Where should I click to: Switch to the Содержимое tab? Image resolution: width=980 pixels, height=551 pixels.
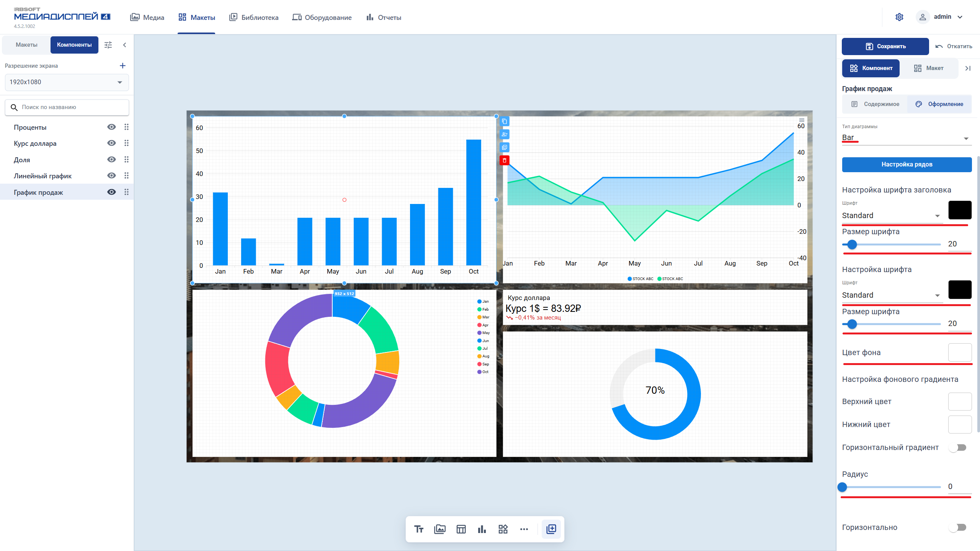point(875,104)
